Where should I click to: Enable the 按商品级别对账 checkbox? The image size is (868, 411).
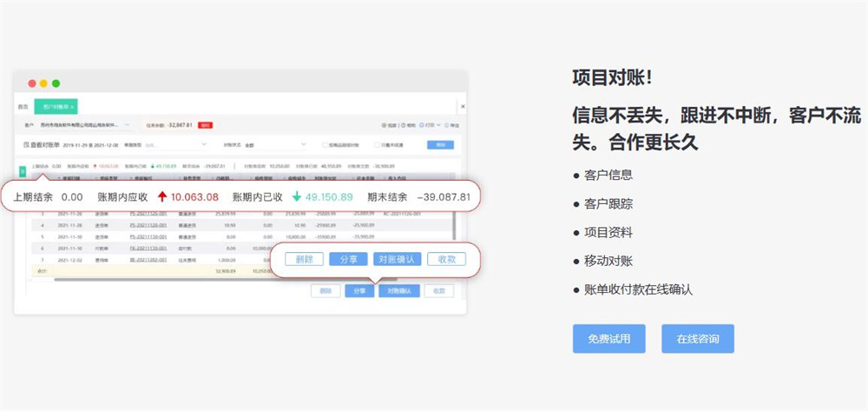coord(325,145)
